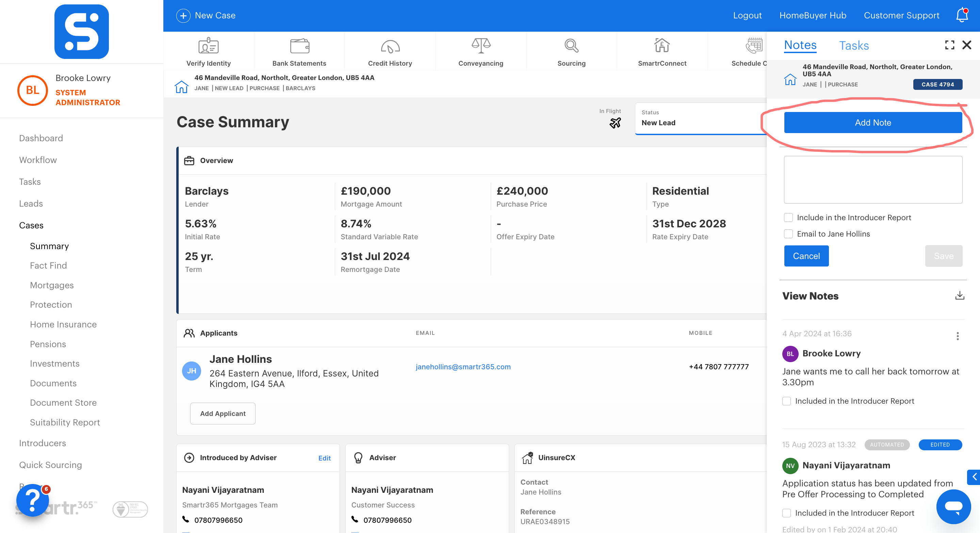Open Investments under Cases
This screenshot has width=980, height=533.
pyautogui.click(x=55, y=364)
